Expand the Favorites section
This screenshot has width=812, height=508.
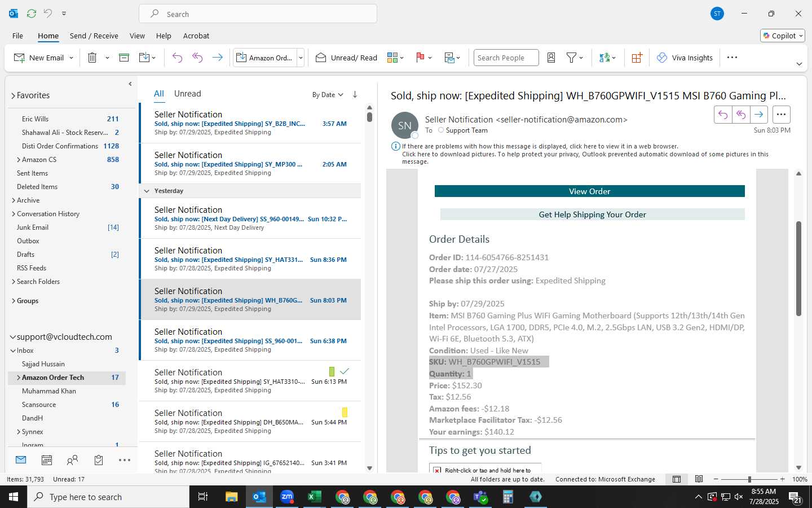[13, 96]
